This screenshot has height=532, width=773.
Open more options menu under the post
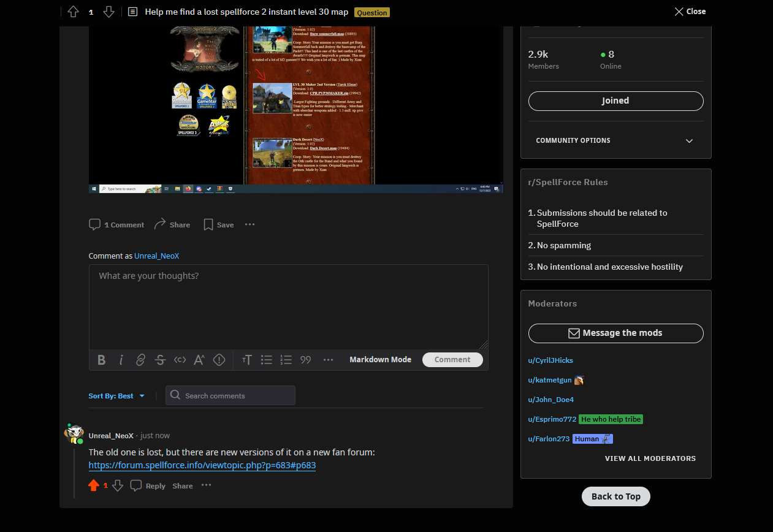tap(249, 225)
